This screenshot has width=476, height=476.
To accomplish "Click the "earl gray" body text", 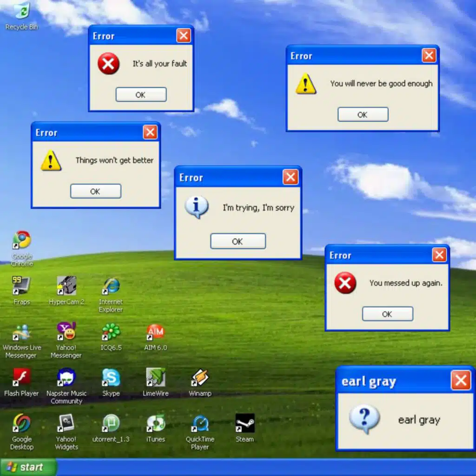I will pos(419,420).
